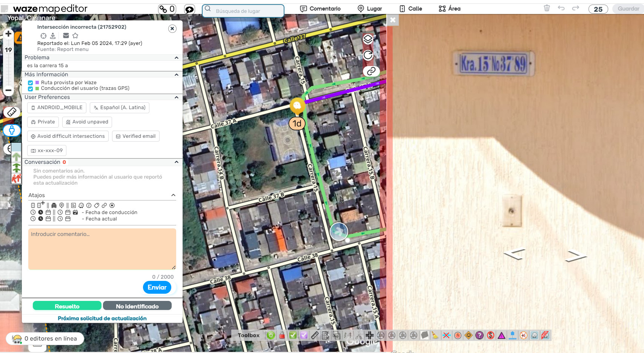Uncheck Conducción del usuario trazas GPS

30,89
